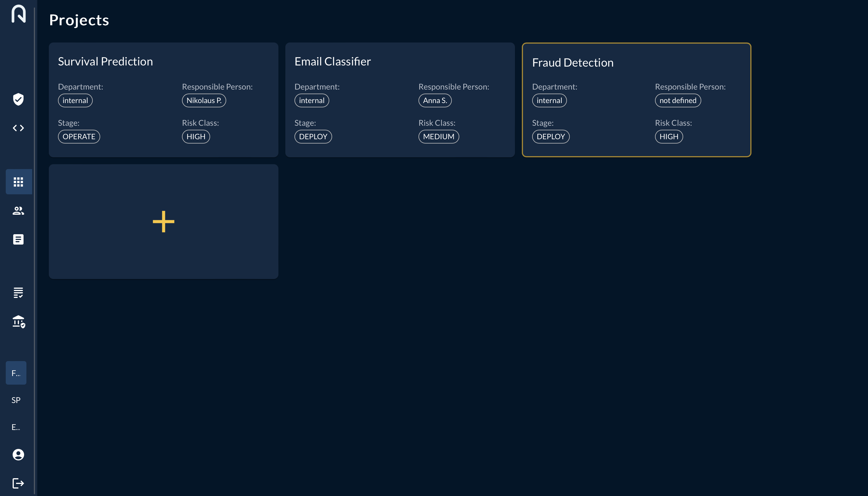868x496 pixels.
Task: Open the Projects grid view icon
Action: click(x=18, y=182)
